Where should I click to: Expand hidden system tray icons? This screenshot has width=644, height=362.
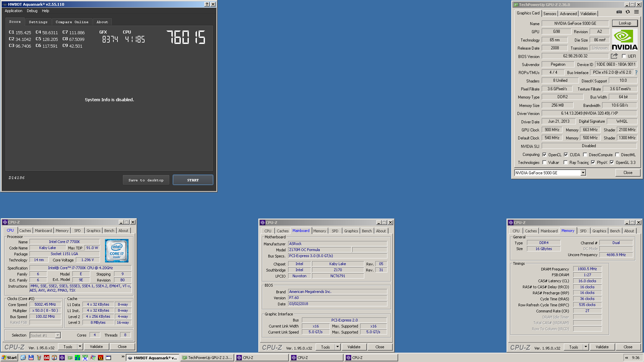tap(627, 358)
